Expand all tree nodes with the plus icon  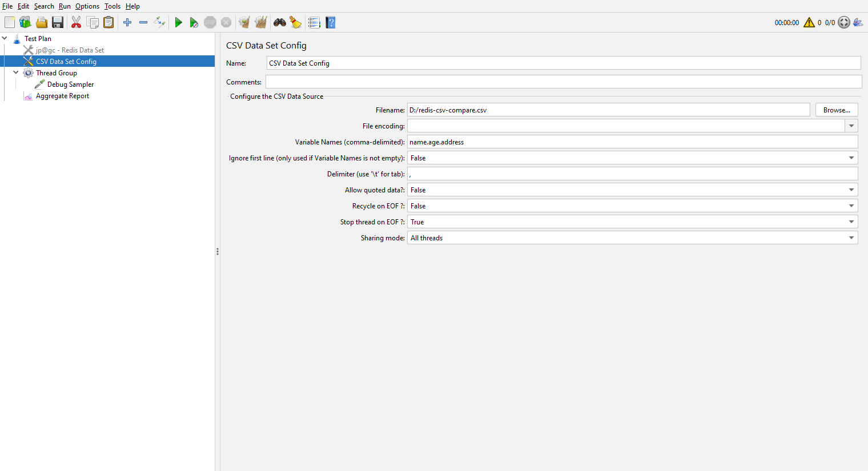(x=127, y=22)
